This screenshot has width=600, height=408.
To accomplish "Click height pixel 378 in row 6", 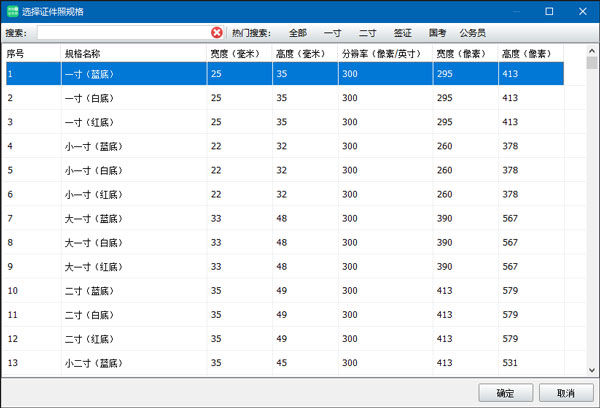I will tap(510, 194).
